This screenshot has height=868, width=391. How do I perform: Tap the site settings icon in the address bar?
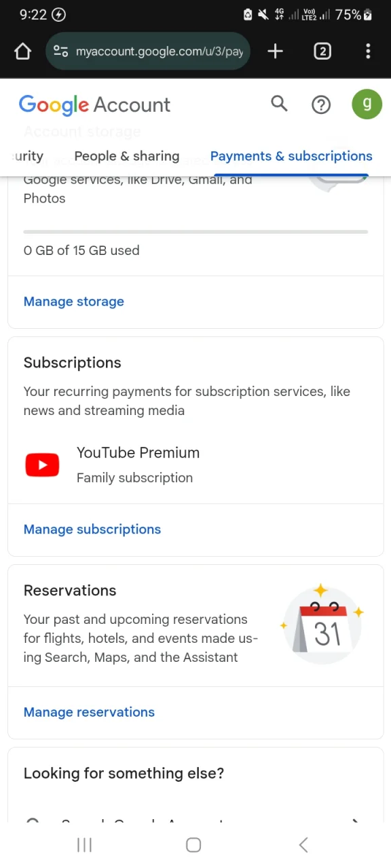pyautogui.click(x=60, y=51)
